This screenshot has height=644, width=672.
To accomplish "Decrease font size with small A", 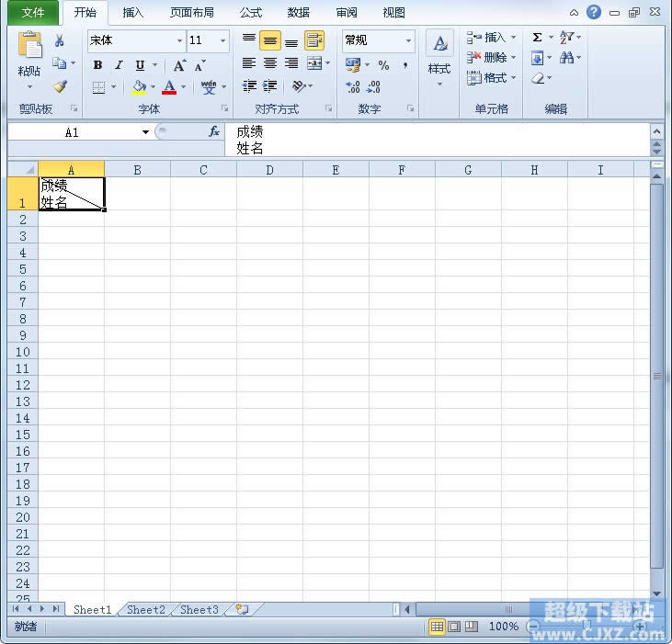I will (199, 65).
